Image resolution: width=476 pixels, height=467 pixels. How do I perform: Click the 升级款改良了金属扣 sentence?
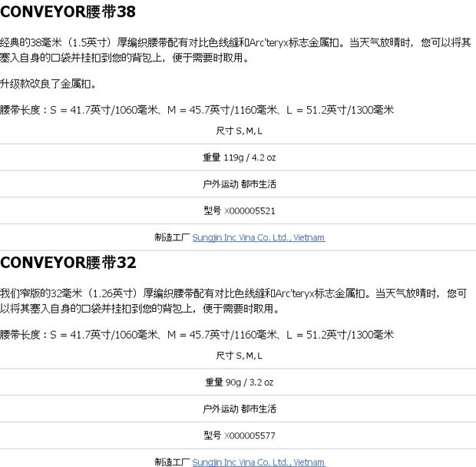point(48,84)
